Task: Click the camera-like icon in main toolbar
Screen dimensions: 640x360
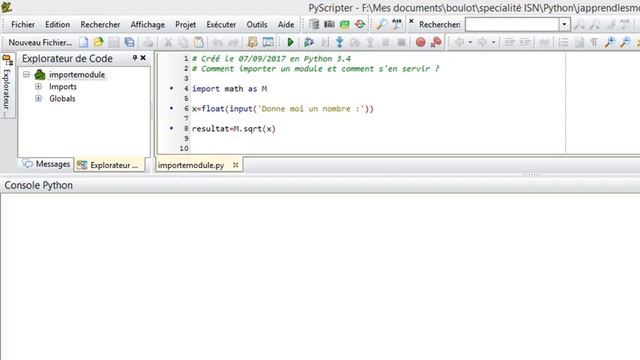Action: tap(329, 24)
